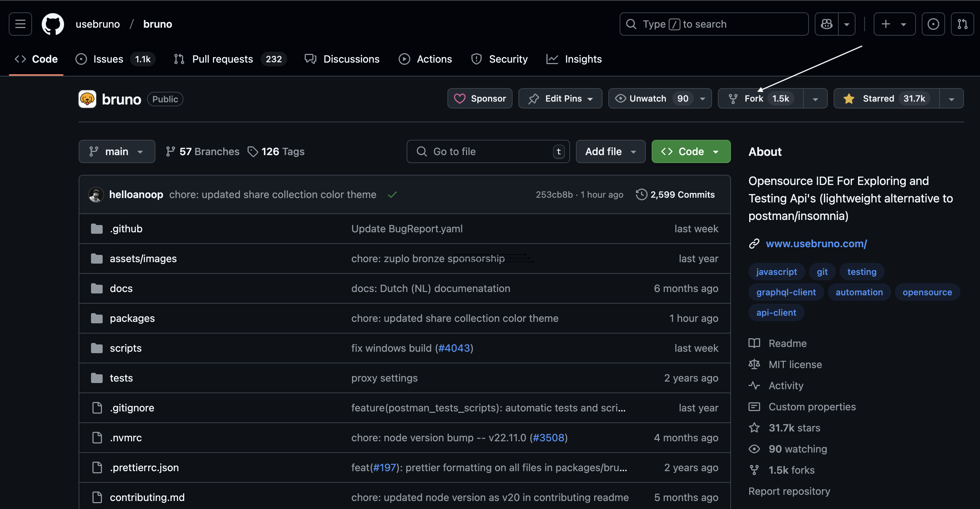
Task: Click the graphql-client topic tag
Action: pyautogui.click(x=786, y=292)
